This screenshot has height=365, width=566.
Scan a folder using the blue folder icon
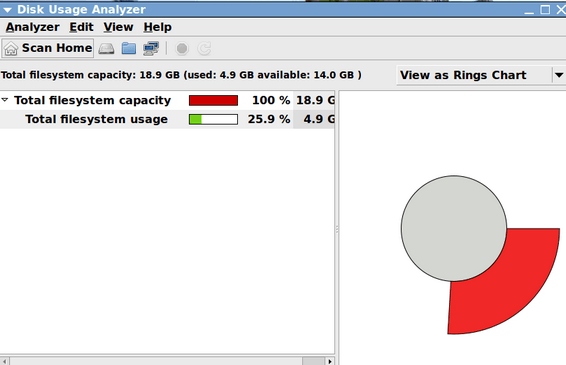click(x=129, y=48)
